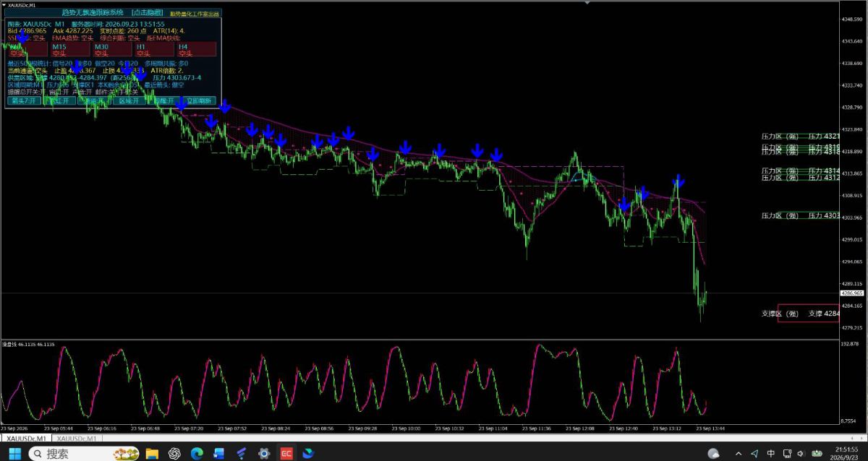Open the network tray icon
868x461 pixels.
(787, 454)
